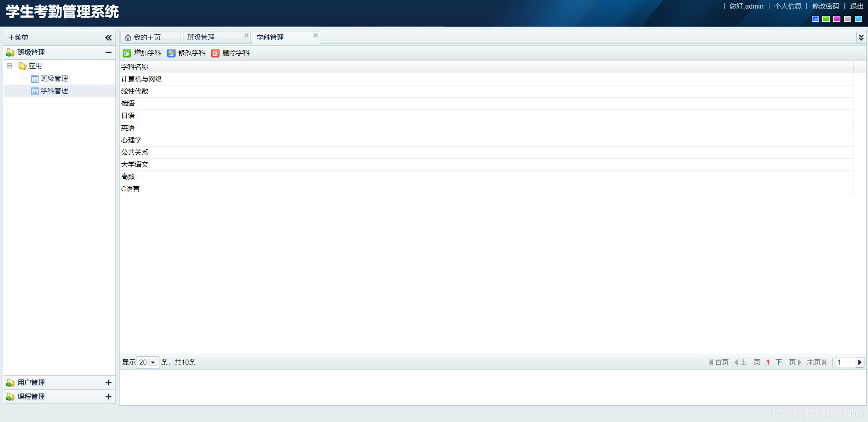The image size is (868, 422).
Task: Click grid icon beside 班级管理 tree node
Action: point(35,79)
